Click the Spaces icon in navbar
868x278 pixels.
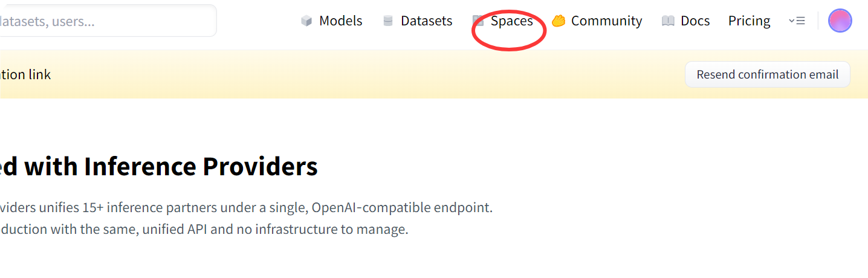(x=478, y=21)
